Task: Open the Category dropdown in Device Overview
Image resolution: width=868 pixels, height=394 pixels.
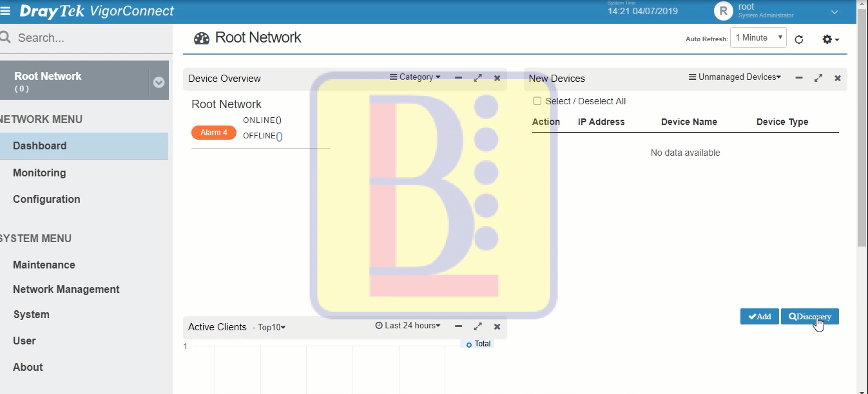Action: pyautogui.click(x=415, y=77)
